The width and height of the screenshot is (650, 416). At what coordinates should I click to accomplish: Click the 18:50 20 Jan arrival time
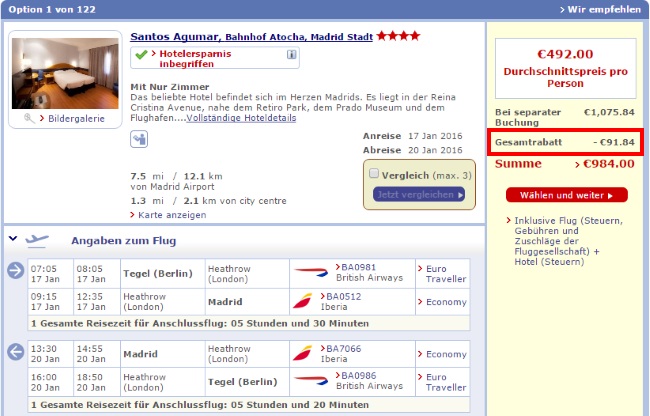pos(96,382)
